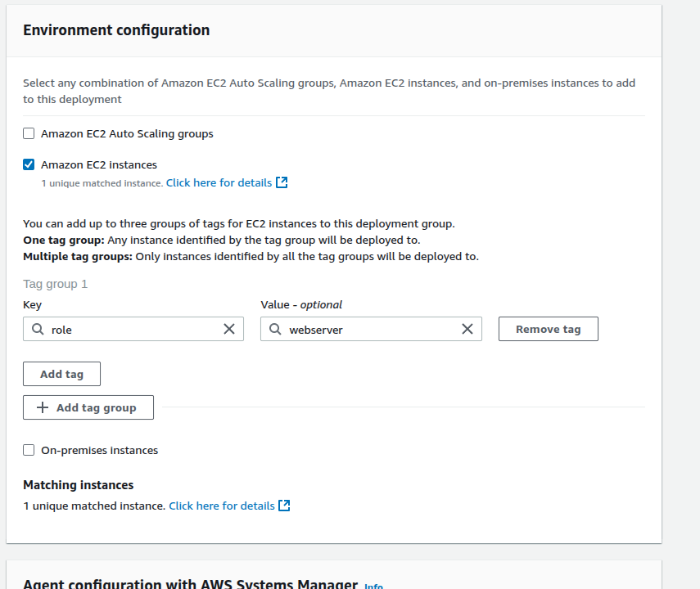Open Info link next to Agent configuration

(x=373, y=586)
